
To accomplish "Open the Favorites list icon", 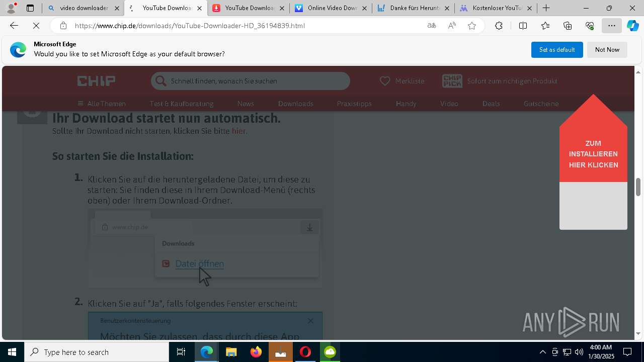I will (x=545, y=26).
